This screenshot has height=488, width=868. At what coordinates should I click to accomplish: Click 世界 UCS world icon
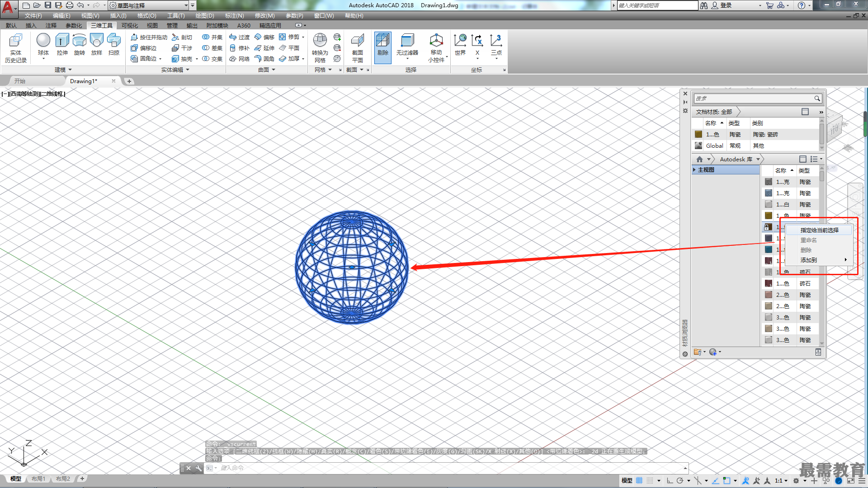460,45
